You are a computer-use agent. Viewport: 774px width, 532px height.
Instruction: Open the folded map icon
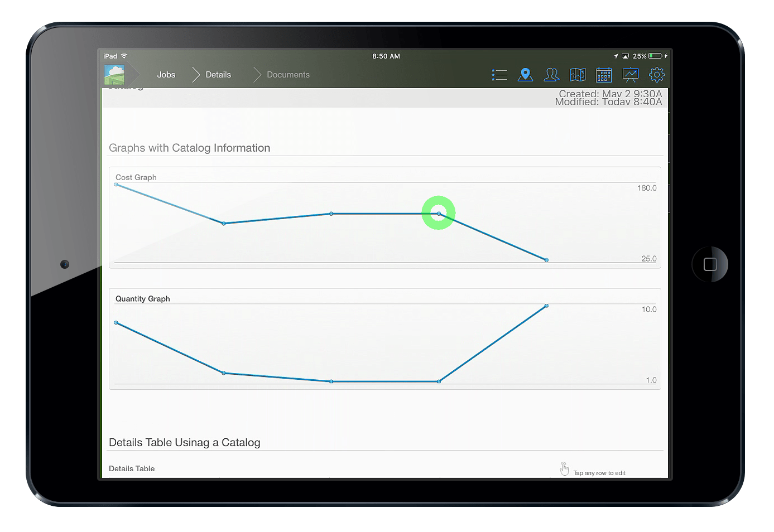578,75
